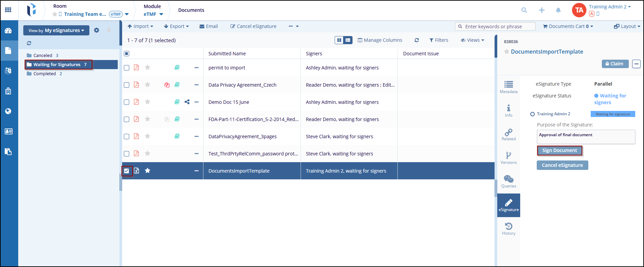Click the dashboard gauge icon in left sidebar
Screen dimensions: 644x267
8,31
